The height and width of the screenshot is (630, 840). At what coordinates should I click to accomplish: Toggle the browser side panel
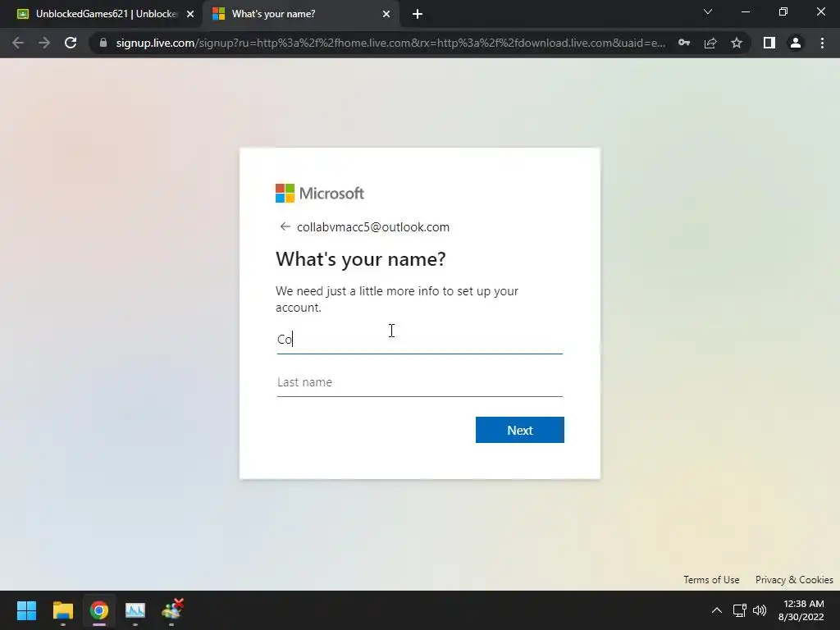click(769, 43)
